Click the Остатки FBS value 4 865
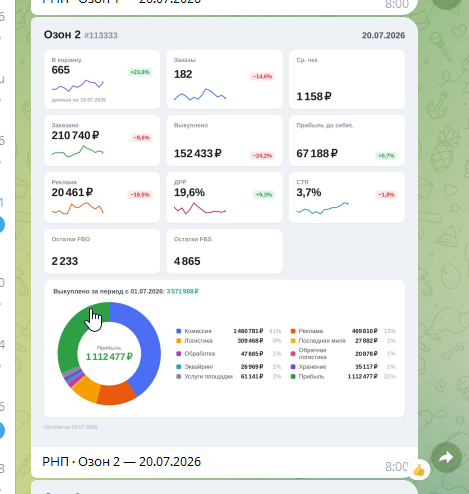 187,261
